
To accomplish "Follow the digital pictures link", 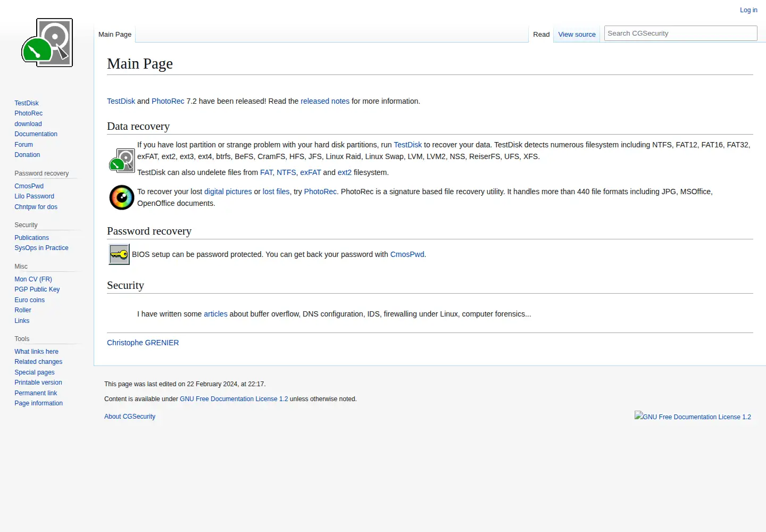I will [x=228, y=192].
